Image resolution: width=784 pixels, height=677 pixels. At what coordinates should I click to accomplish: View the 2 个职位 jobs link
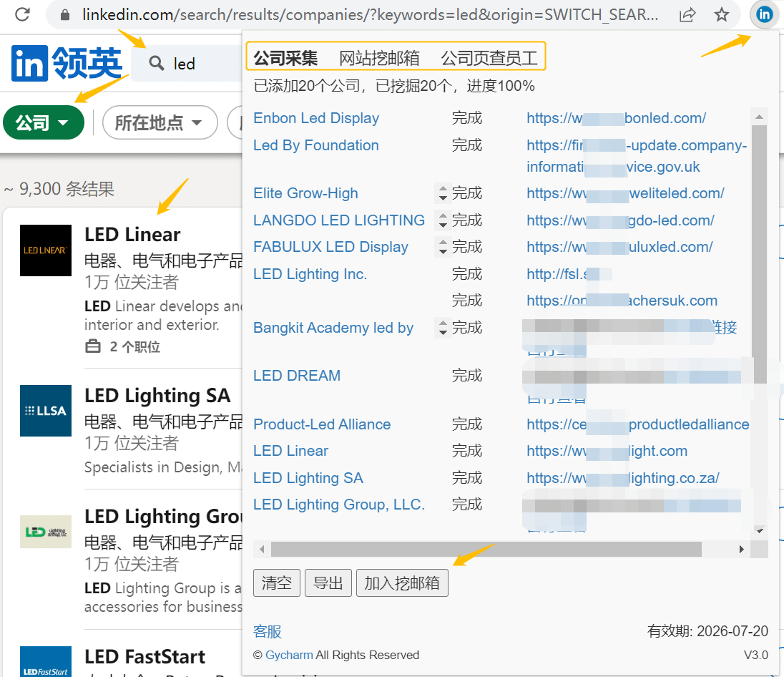click(x=122, y=346)
